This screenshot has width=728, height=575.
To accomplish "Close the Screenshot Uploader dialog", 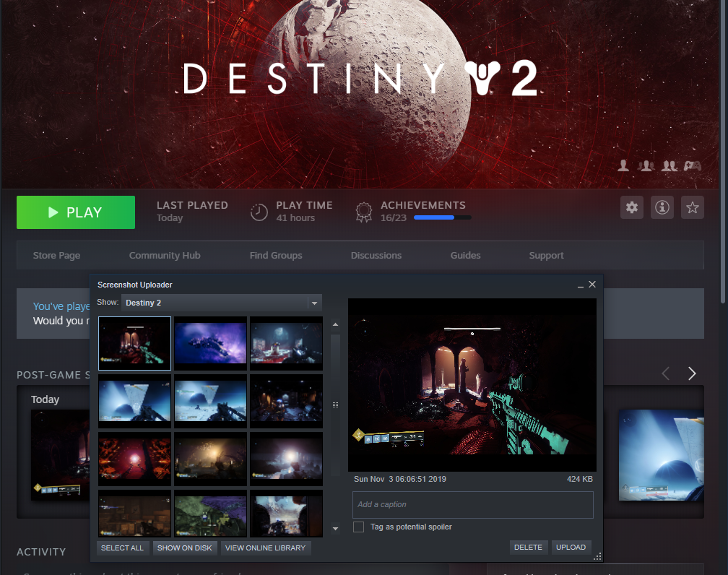I will pos(592,284).
